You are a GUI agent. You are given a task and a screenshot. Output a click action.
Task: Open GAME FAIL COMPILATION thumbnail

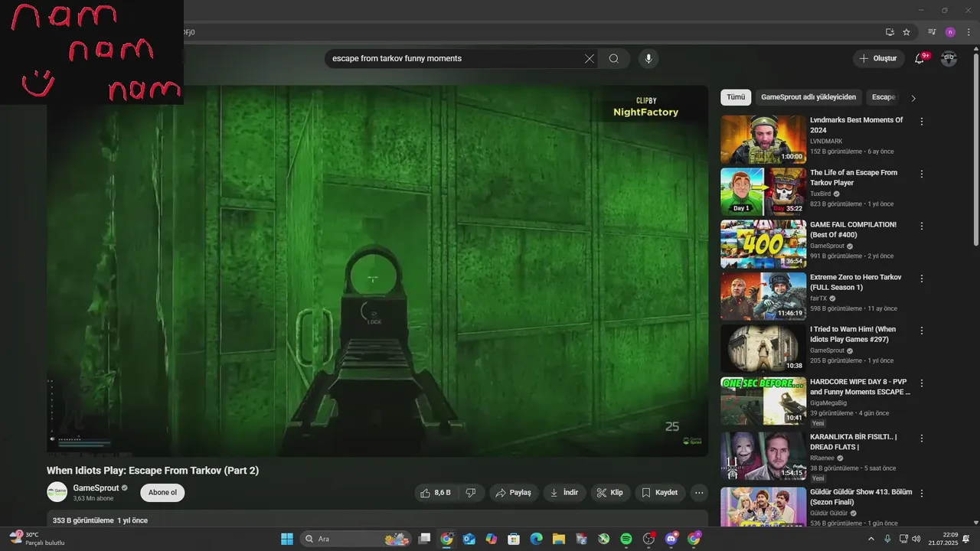pos(763,244)
